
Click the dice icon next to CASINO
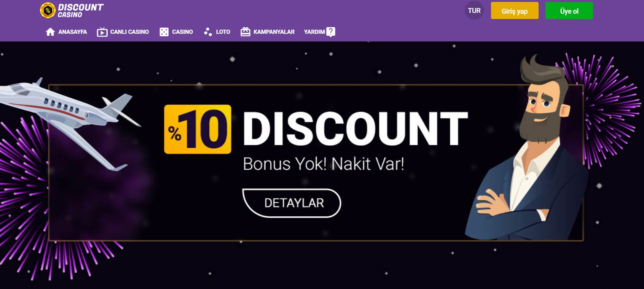point(164,32)
